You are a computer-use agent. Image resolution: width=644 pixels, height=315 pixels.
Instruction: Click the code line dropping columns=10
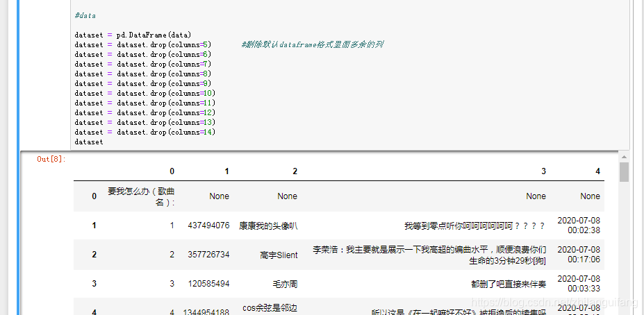(145, 93)
